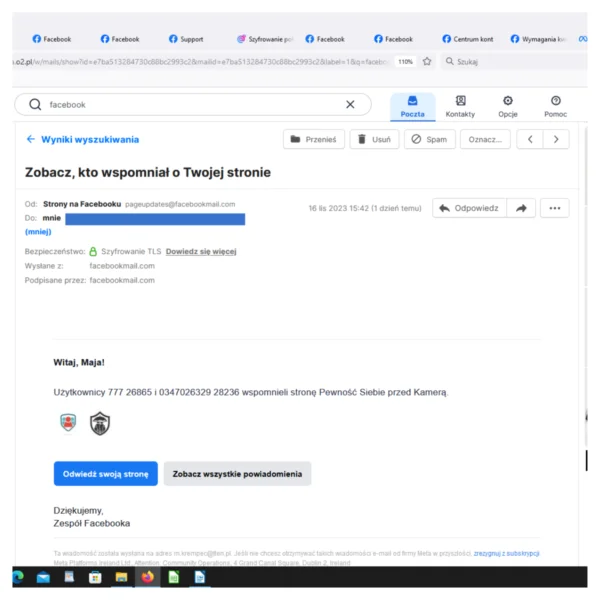Click the first mentioning user's avatar
600x600 pixels.
coord(67,424)
